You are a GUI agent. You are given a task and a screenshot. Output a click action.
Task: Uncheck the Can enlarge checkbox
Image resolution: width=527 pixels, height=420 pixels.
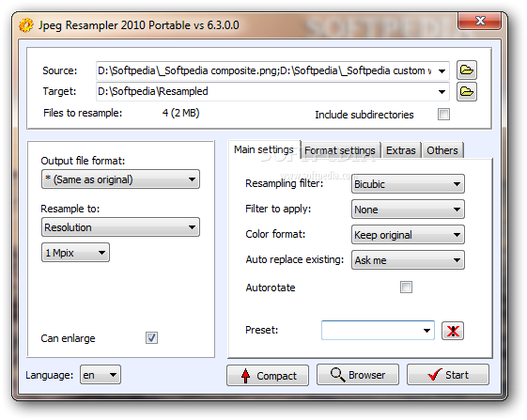[x=151, y=337]
